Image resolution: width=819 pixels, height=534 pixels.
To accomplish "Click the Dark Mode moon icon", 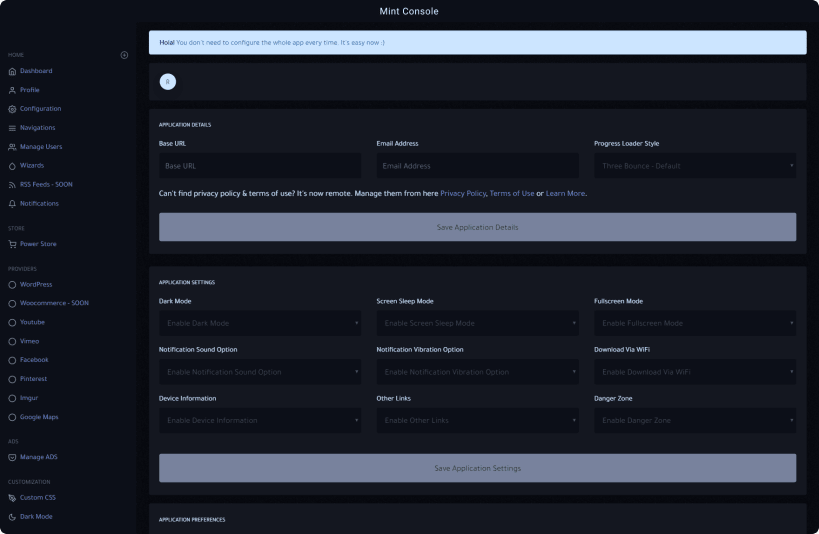I will pos(12,517).
